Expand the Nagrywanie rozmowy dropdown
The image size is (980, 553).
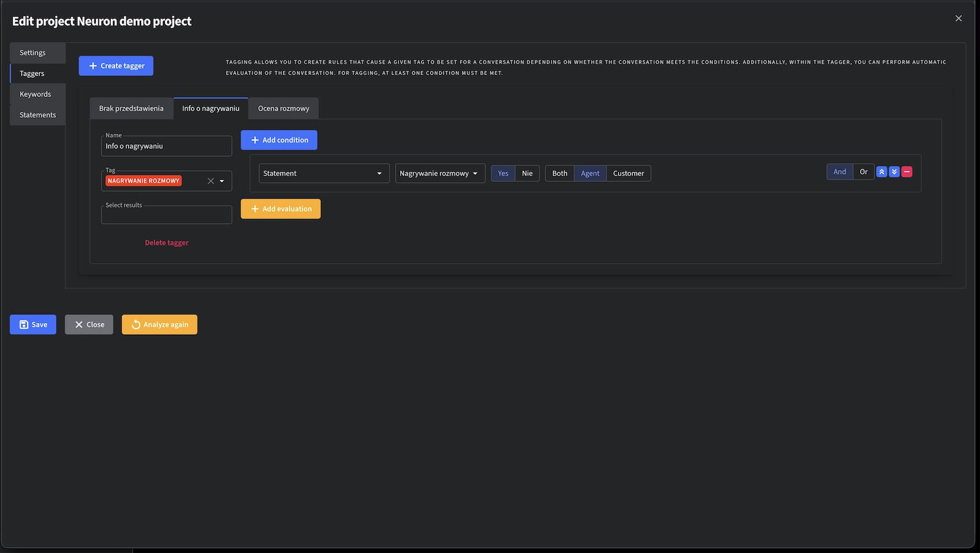point(439,173)
